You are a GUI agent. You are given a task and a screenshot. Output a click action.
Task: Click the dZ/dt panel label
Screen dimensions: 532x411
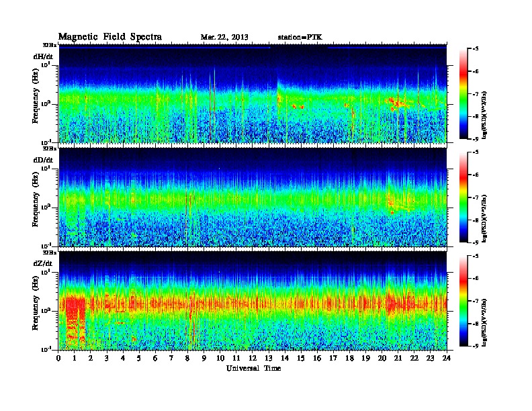pyautogui.click(x=43, y=263)
